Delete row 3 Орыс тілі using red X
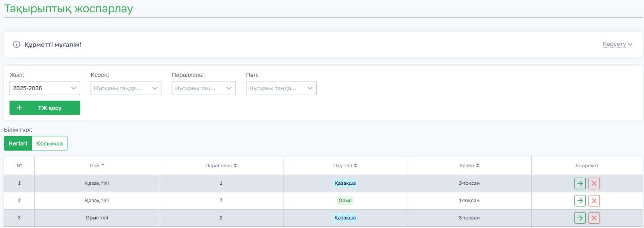The image size is (644, 228). [x=594, y=217]
